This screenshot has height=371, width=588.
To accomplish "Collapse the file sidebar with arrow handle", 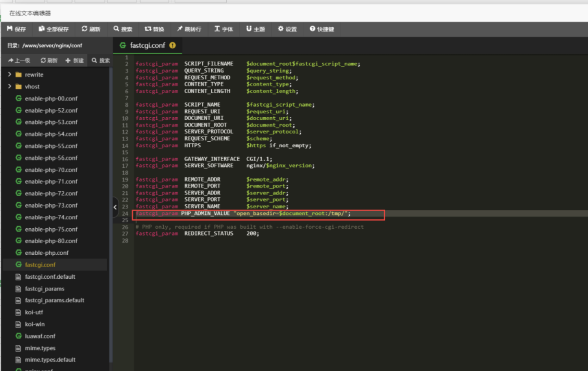I will [x=115, y=207].
